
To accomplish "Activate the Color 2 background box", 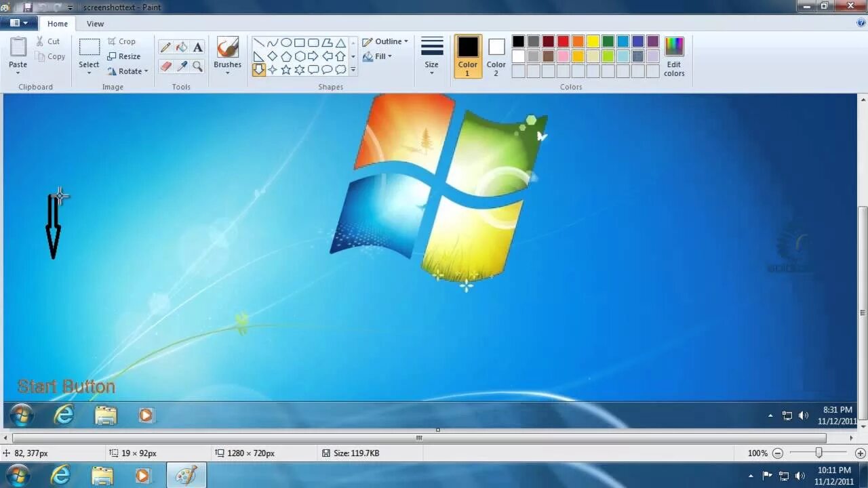I will (x=496, y=56).
